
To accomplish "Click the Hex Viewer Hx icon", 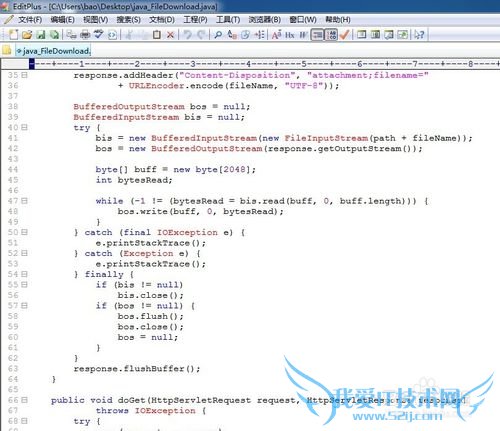I will coord(290,35).
